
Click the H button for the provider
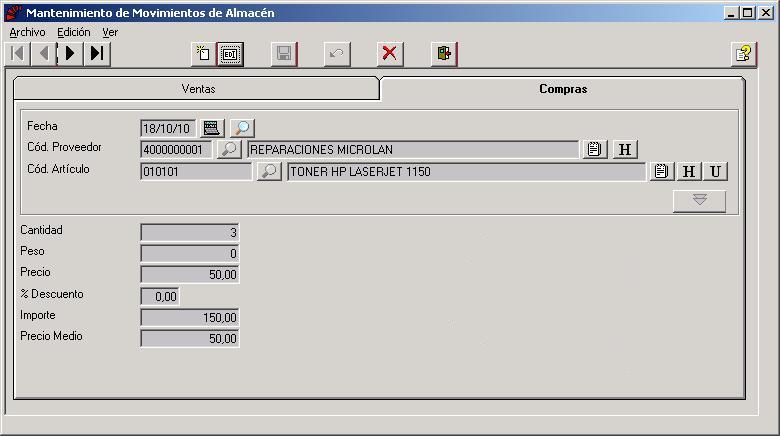coord(625,149)
